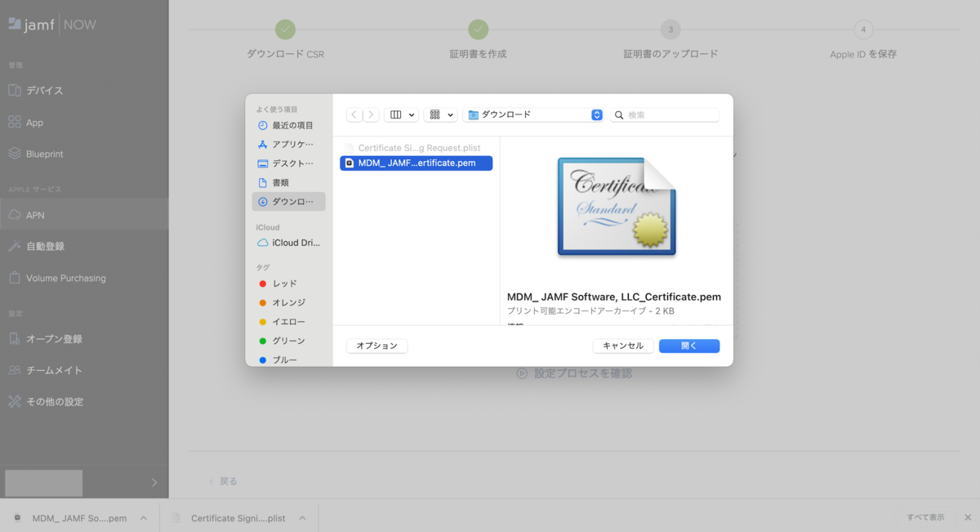Select 書類 in Finder sidebar
Image resolution: width=980 pixels, height=532 pixels.
point(288,182)
